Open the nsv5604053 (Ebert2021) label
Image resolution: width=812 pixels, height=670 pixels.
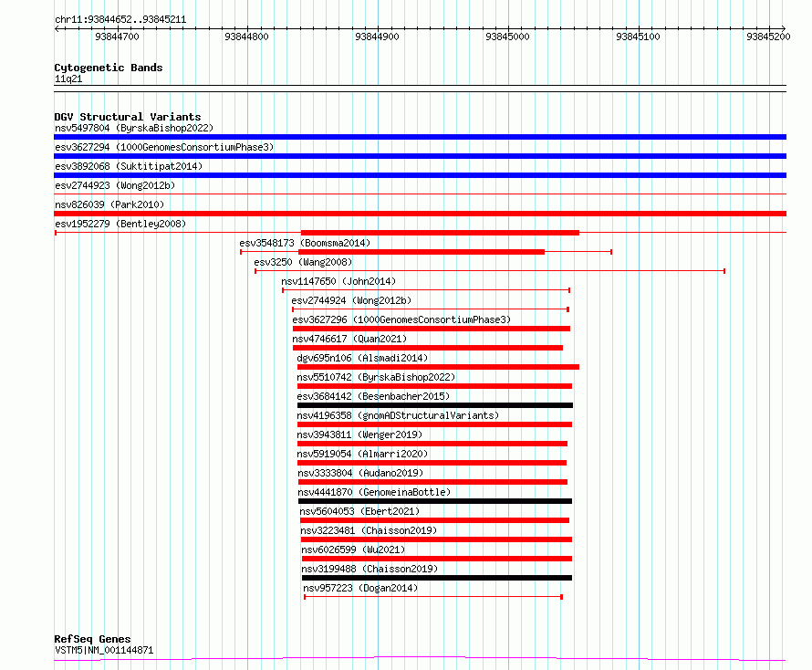359,511
